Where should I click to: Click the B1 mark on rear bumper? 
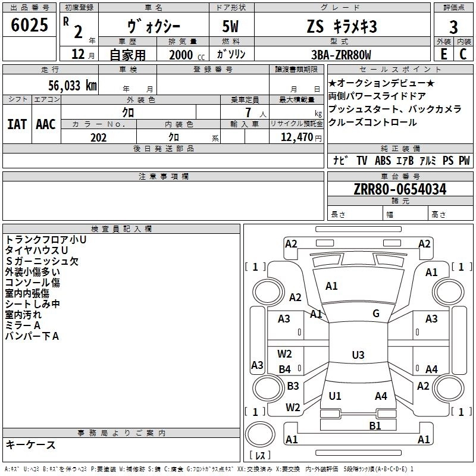point(375,425)
